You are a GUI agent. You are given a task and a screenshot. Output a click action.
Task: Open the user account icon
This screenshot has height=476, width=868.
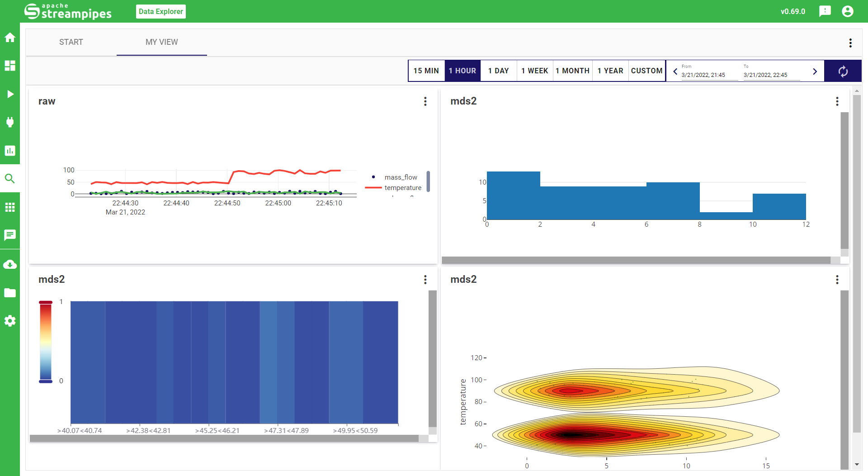click(848, 11)
